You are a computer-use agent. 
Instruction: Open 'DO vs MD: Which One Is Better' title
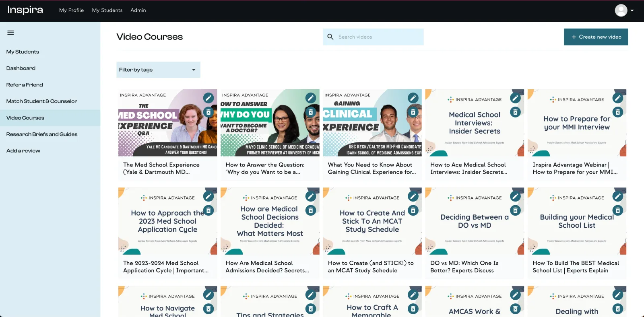coord(464,267)
